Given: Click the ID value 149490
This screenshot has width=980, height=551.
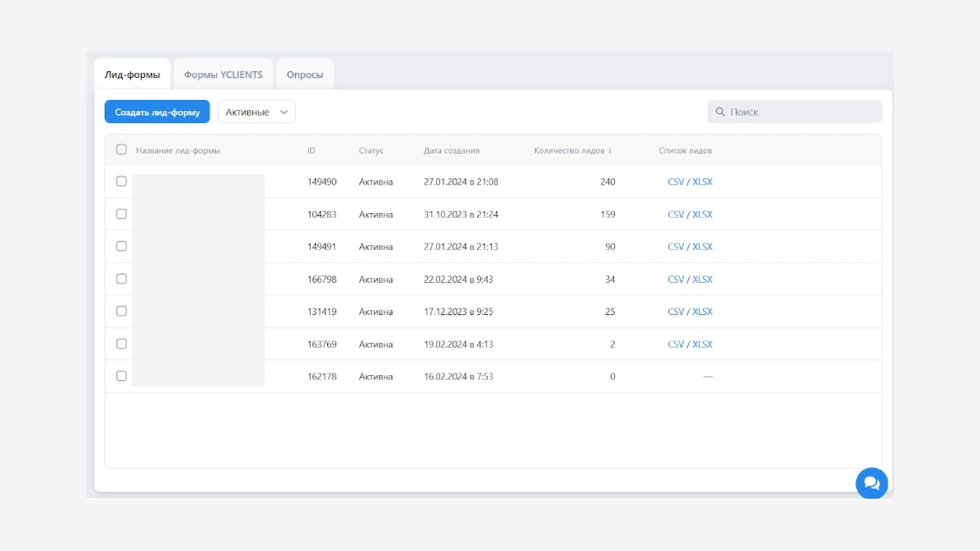Looking at the screenshot, I should pos(322,182).
